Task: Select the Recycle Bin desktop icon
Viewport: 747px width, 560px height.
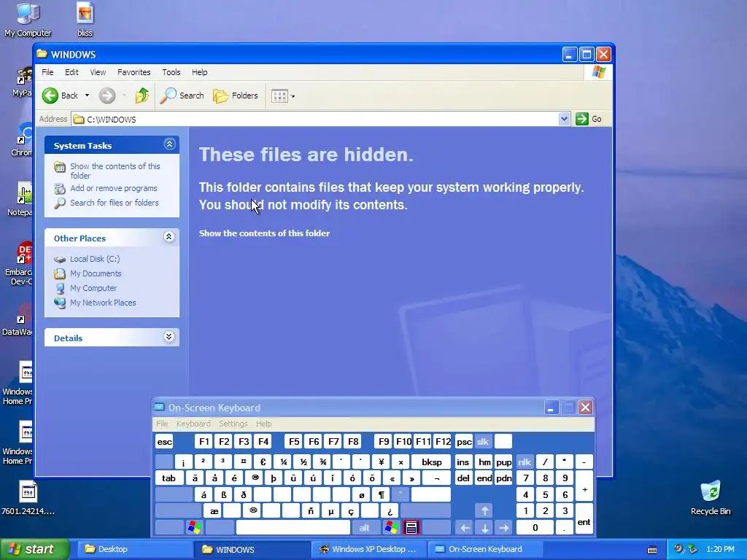Action: pos(711,498)
